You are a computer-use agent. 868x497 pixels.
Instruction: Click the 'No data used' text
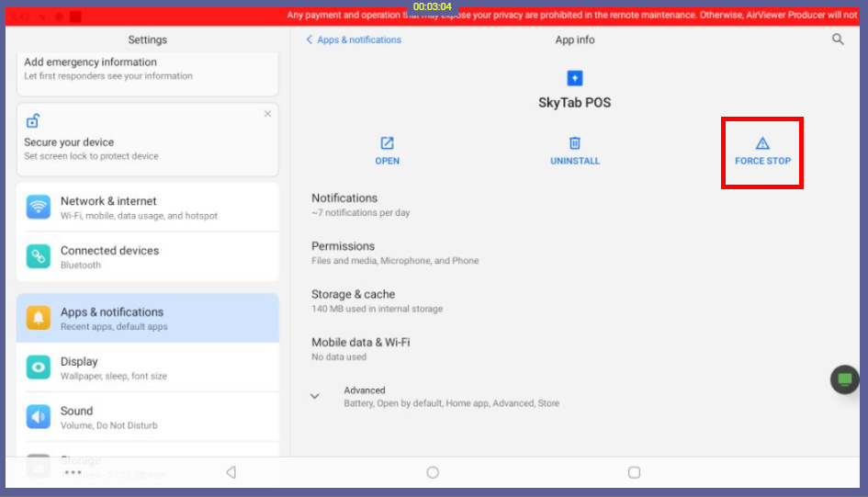pyautogui.click(x=339, y=357)
